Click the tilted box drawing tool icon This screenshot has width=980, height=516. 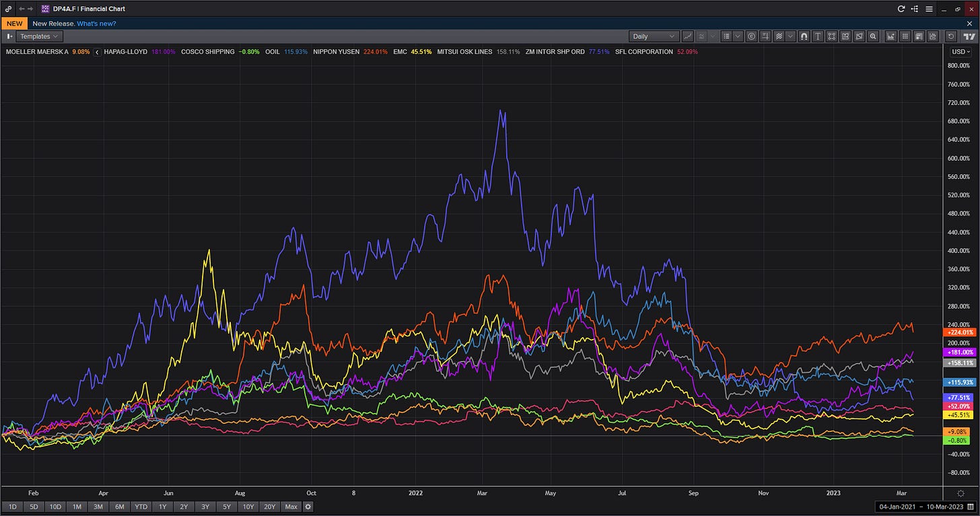tap(860, 36)
